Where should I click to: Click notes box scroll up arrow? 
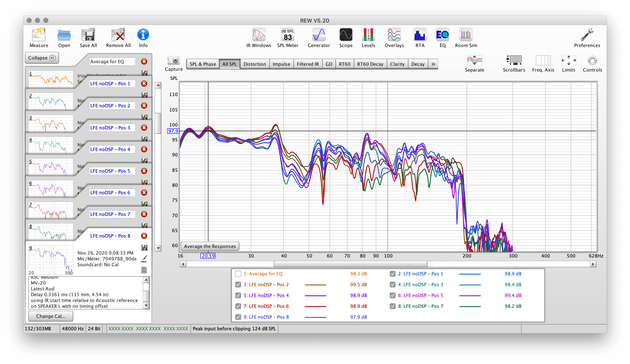(x=146, y=280)
